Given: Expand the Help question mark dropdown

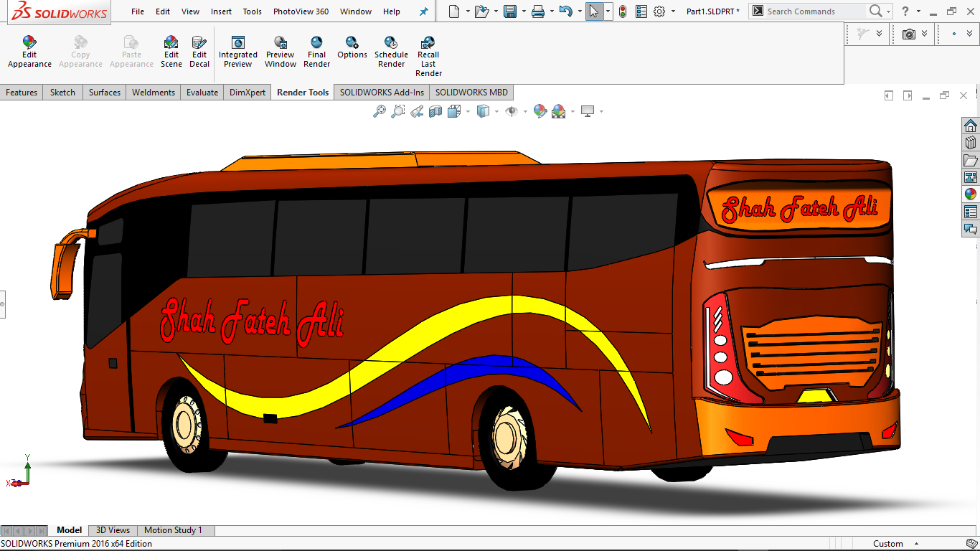Looking at the screenshot, I should tap(918, 11).
